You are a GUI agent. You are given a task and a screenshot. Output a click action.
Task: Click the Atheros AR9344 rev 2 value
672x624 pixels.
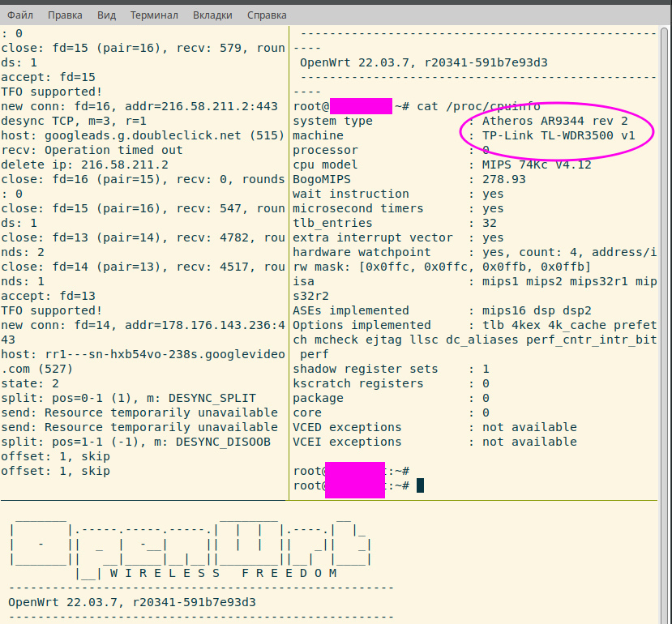555,121
